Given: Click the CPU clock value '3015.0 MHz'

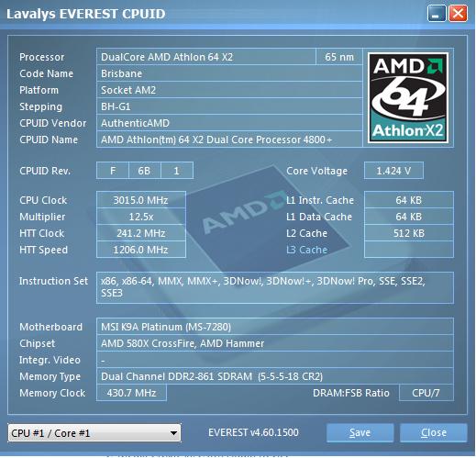Looking at the screenshot, I should point(141,200).
